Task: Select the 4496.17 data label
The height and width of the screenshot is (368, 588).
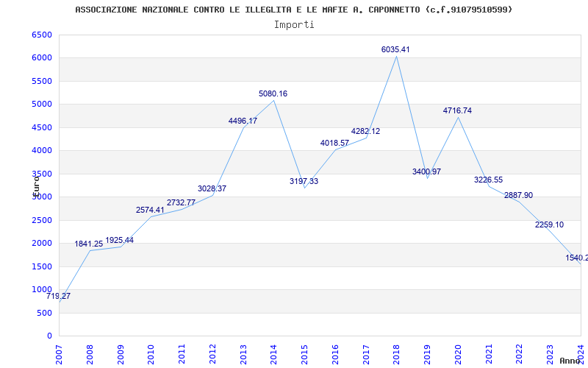Action: 243,121
